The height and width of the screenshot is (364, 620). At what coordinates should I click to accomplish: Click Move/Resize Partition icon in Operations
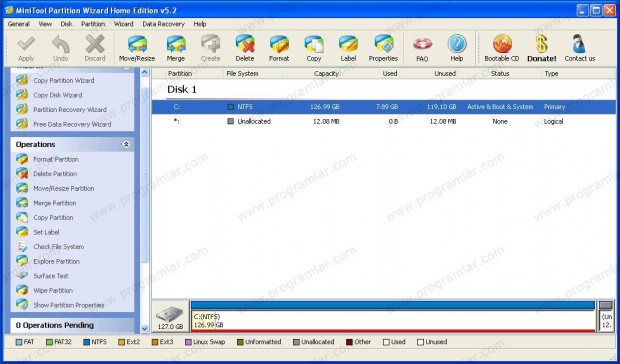pyautogui.click(x=22, y=188)
